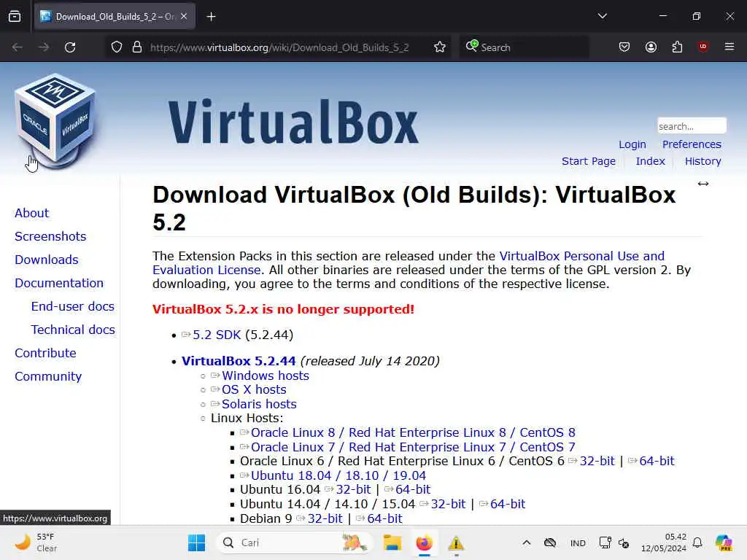The width and height of the screenshot is (747, 560).
Task: Download Debian 9 64-bit package
Action: (385, 518)
